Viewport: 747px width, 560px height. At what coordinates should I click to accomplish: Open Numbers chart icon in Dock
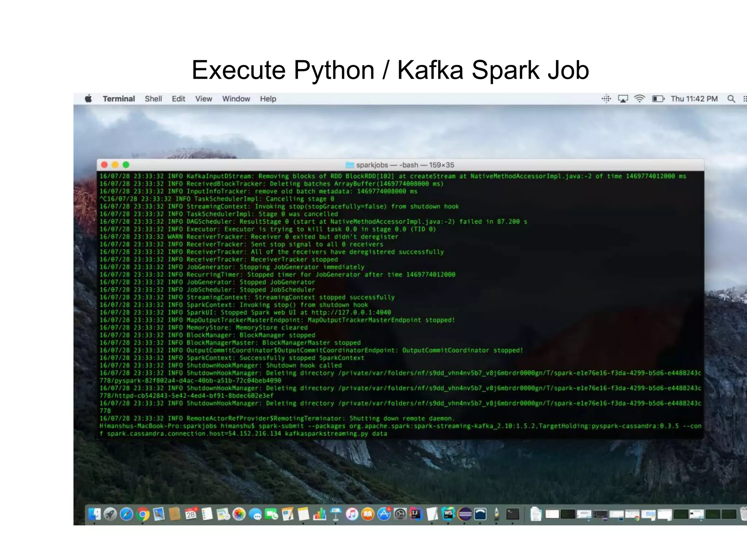(320, 514)
